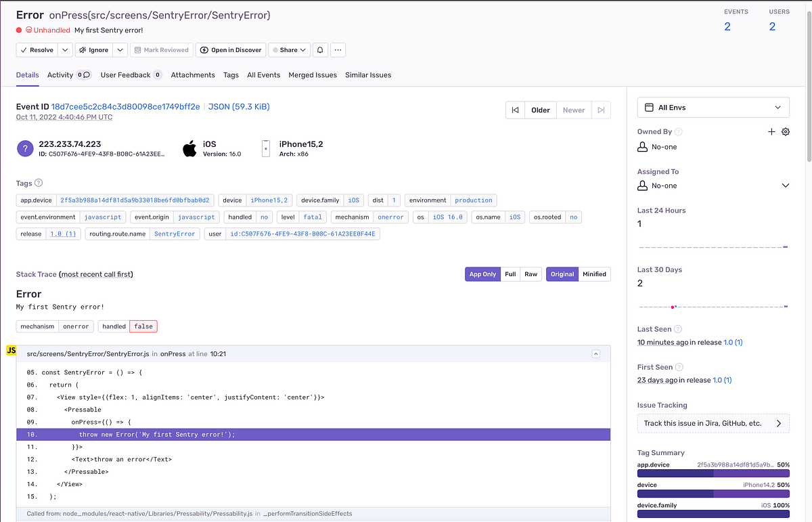Click the device tag summary bar

713,494
